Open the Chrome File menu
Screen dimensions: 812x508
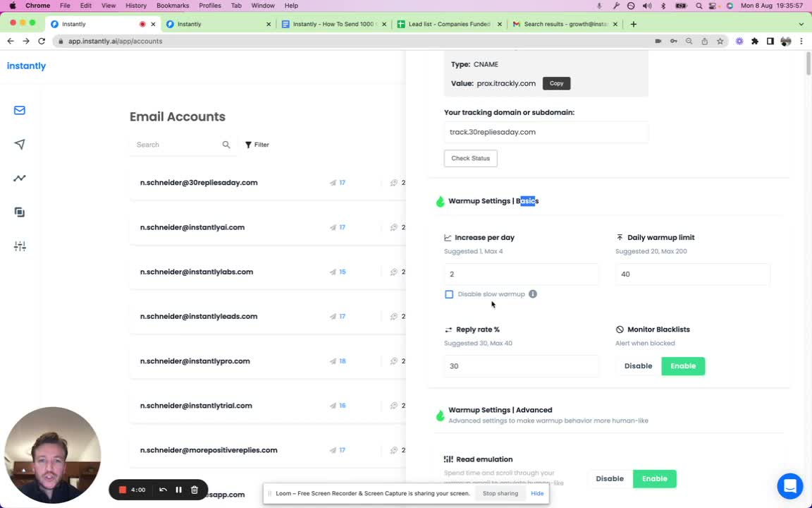pyautogui.click(x=65, y=6)
